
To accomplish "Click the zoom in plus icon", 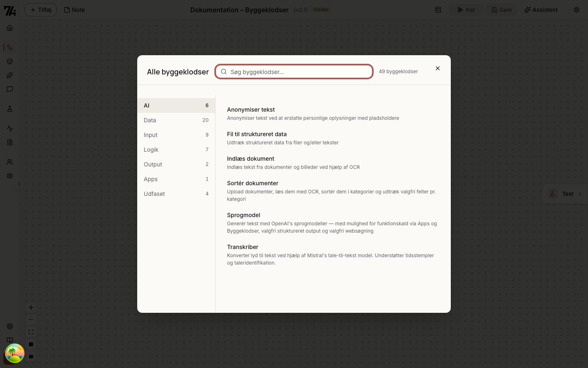I will click(31, 307).
